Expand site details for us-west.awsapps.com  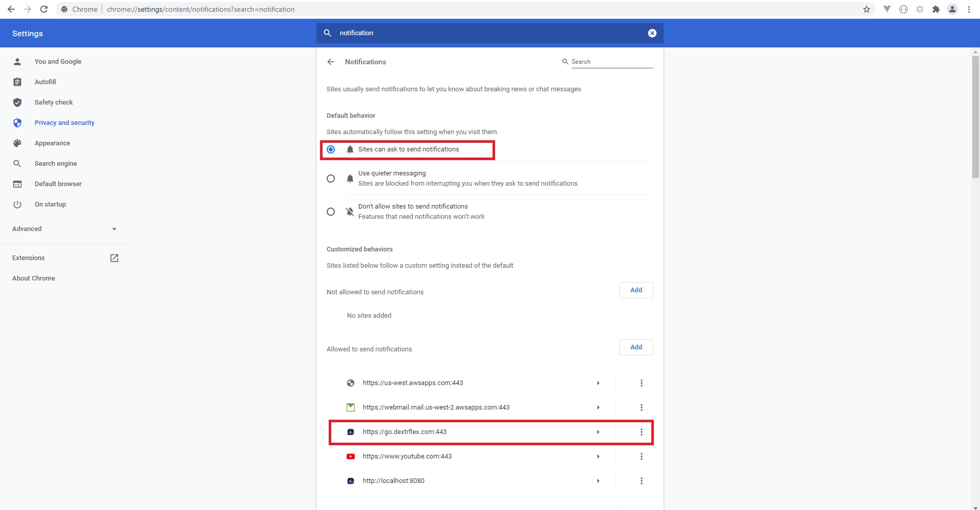tap(598, 383)
